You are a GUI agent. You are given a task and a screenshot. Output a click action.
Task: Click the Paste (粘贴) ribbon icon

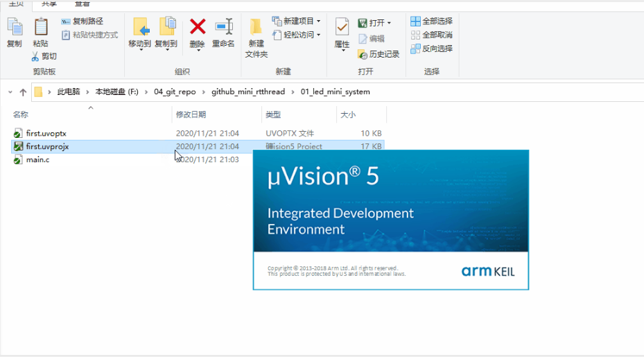41,33
